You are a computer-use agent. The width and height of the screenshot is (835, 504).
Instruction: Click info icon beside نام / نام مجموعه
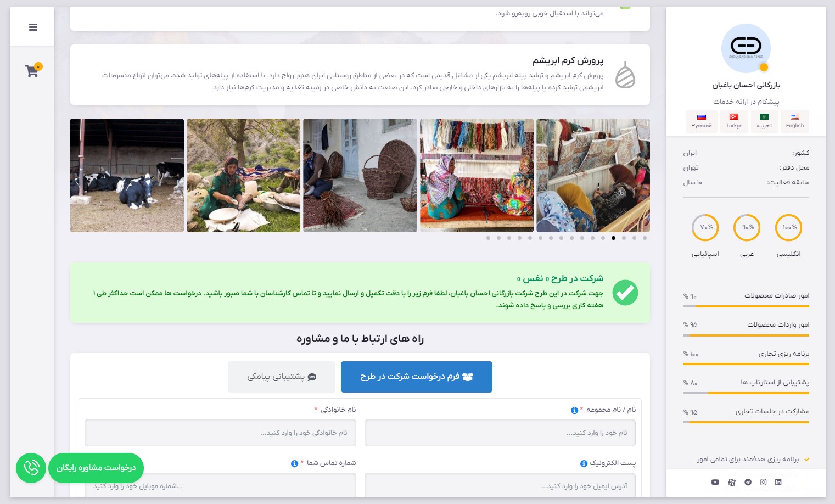click(574, 410)
